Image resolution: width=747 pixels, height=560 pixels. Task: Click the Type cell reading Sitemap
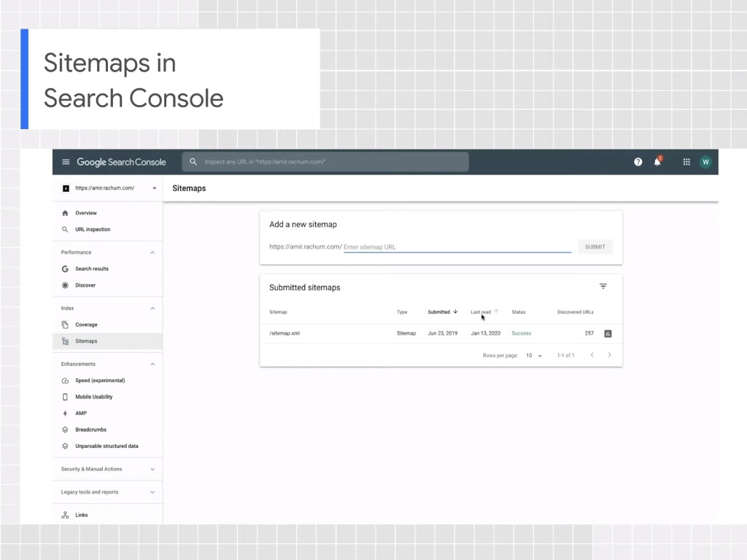point(406,333)
